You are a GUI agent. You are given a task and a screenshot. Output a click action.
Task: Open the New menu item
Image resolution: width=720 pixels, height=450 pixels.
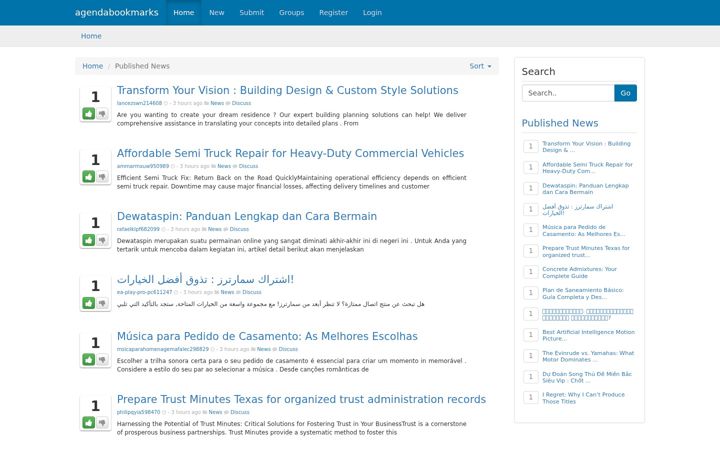pos(217,12)
